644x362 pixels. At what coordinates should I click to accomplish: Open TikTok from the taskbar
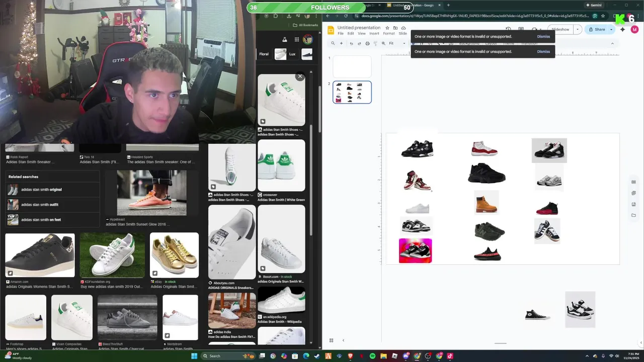(x=450, y=356)
